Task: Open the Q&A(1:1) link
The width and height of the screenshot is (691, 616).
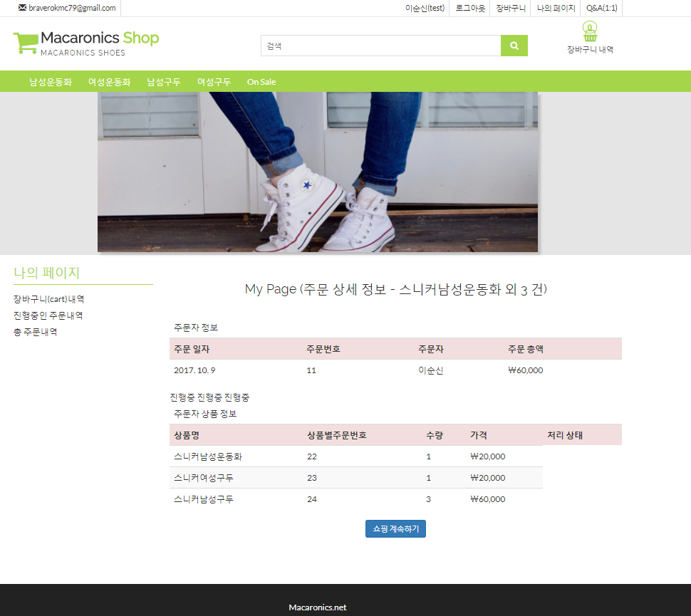Action: (601, 8)
